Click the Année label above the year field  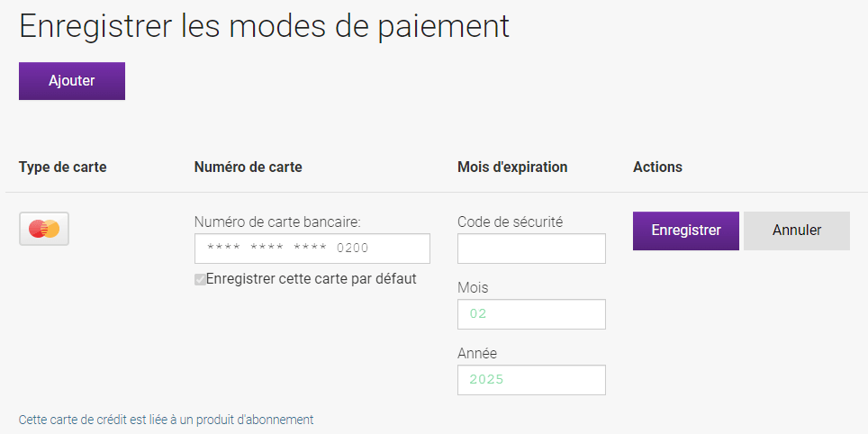tap(477, 353)
